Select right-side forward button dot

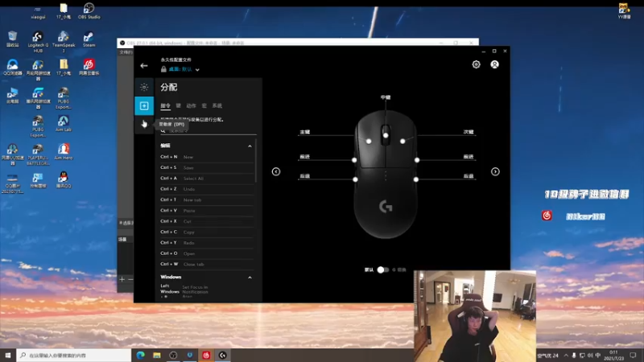pyautogui.click(x=417, y=160)
